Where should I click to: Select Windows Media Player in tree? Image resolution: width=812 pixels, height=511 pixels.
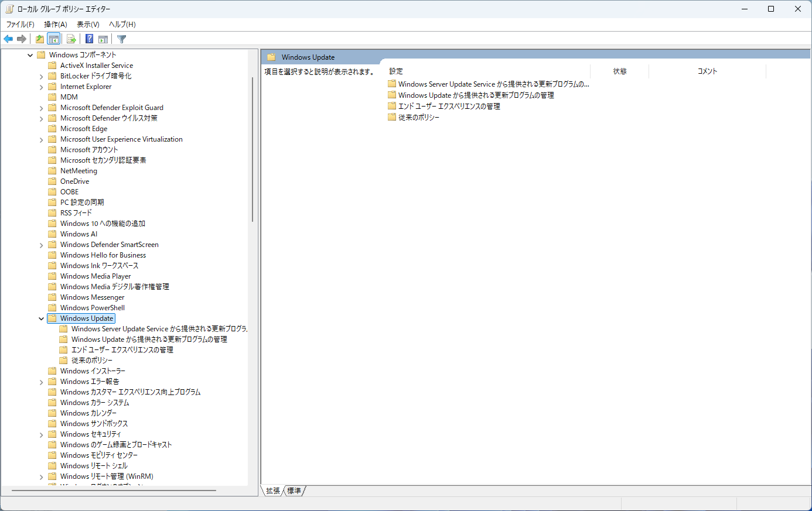pos(95,276)
